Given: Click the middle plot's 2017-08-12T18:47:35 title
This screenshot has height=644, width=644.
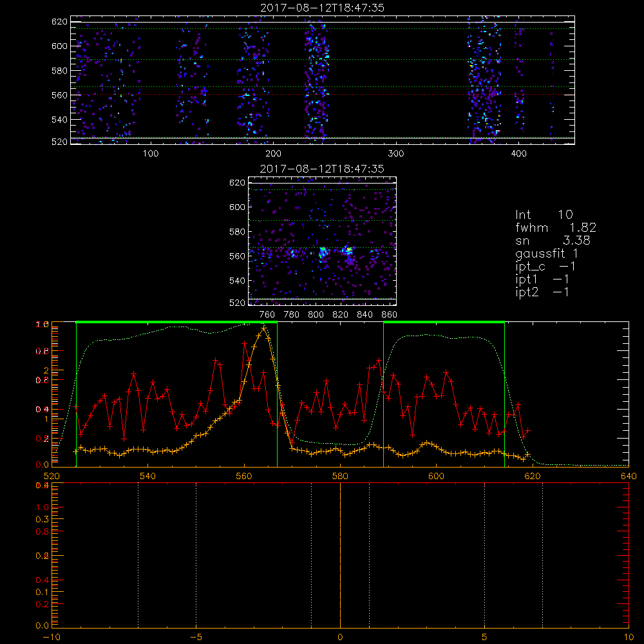Looking at the screenshot, I should pos(322,169).
